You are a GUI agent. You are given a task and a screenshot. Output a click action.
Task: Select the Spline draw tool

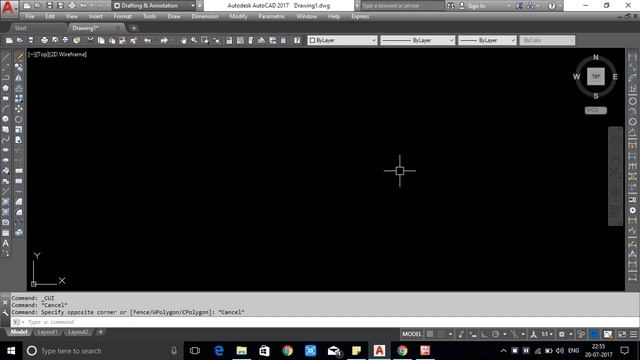5,140
